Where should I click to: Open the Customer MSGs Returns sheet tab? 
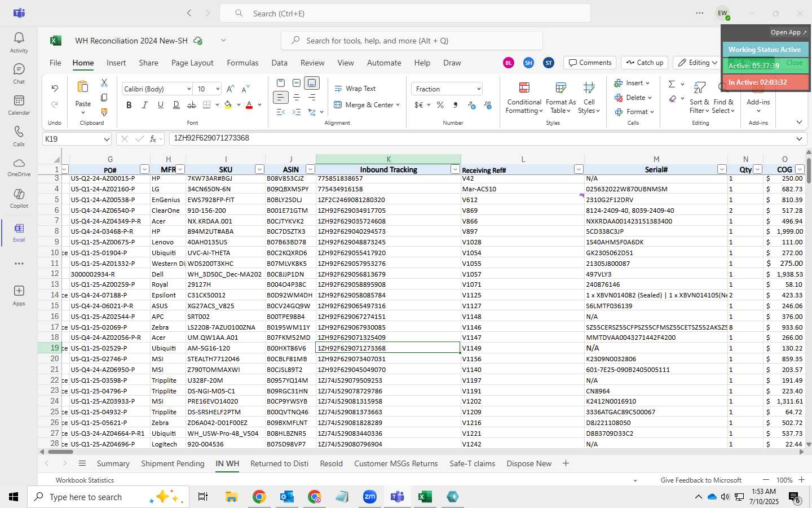(x=396, y=463)
